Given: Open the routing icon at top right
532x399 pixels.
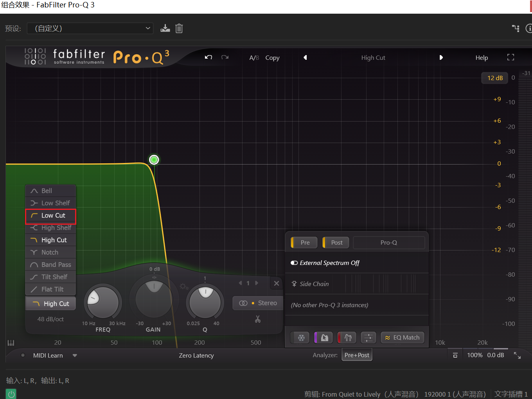Looking at the screenshot, I should pyautogui.click(x=516, y=28).
